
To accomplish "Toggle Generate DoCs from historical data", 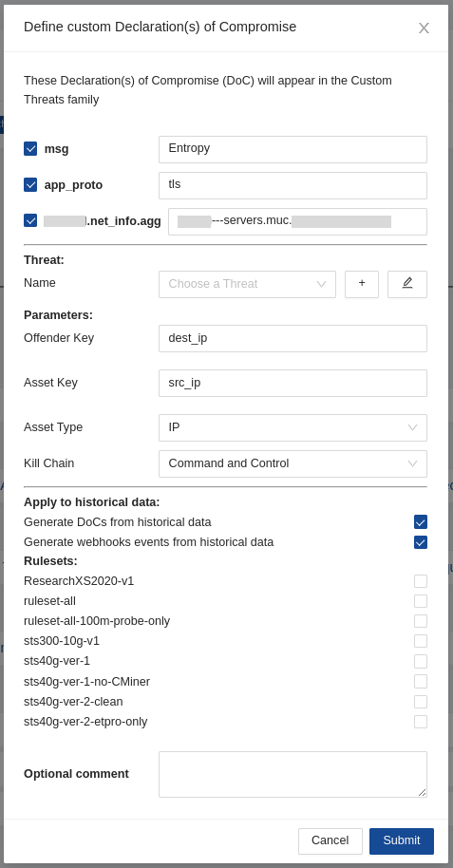I will pos(421,522).
